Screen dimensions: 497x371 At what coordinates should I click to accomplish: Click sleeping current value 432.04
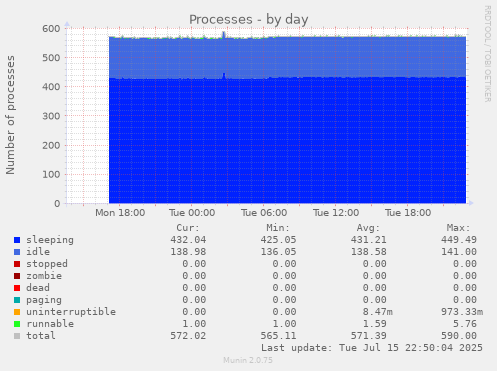[x=188, y=240]
